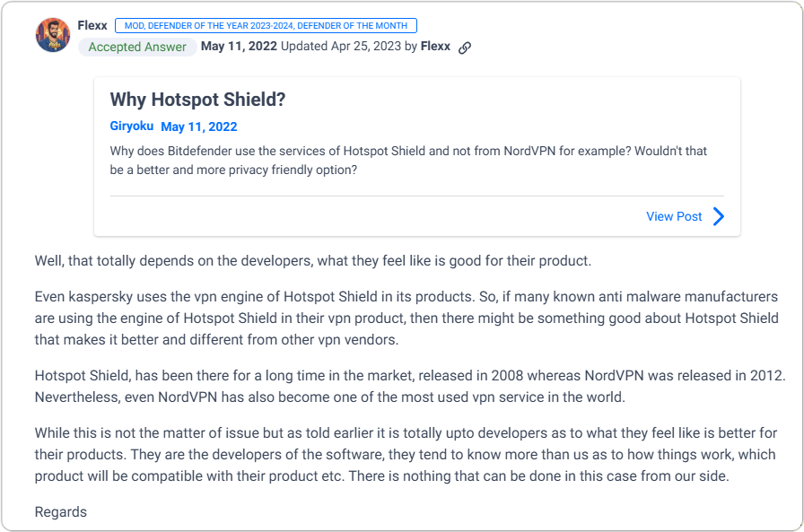Click the paragraph starting "Well, that totally depends"
The height and width of the screenshot is (532, 804).
pos(313,262)
